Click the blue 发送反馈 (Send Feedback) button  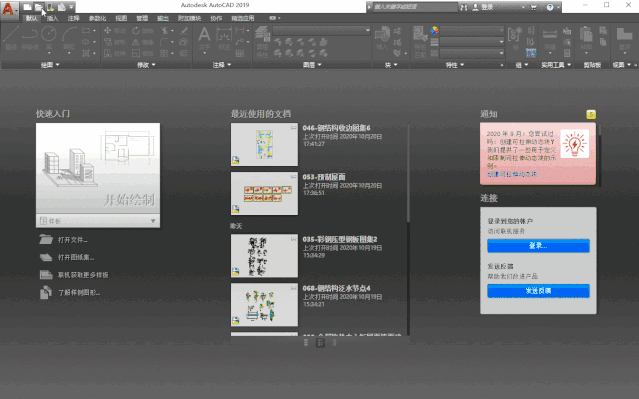click(x=538, y=291)
